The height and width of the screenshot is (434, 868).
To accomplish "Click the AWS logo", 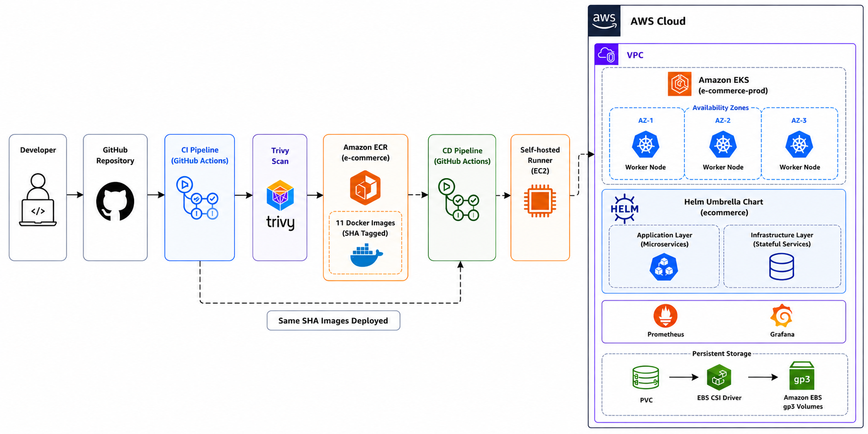I will pyautogui.click(x=604, y=21).
